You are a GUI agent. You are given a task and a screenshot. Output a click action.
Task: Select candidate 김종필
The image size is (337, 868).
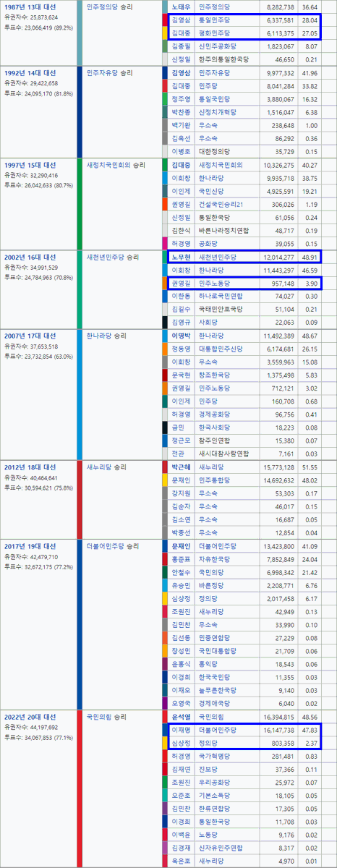[182, 47]
